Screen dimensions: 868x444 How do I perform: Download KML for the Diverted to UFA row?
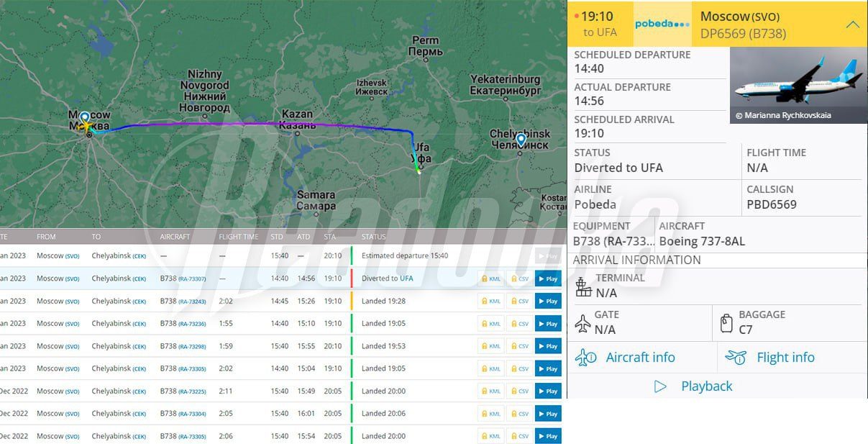[490, 278]
